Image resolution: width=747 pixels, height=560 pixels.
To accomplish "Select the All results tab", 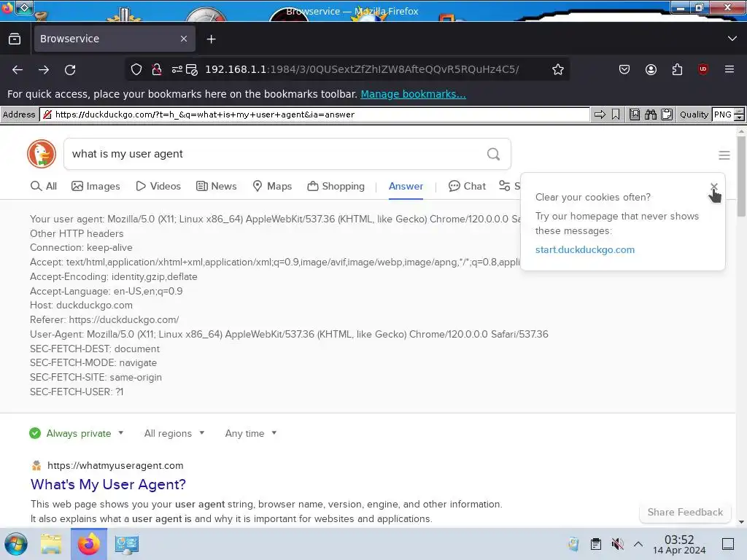I will pyautogui.click(x=43, y=186).
